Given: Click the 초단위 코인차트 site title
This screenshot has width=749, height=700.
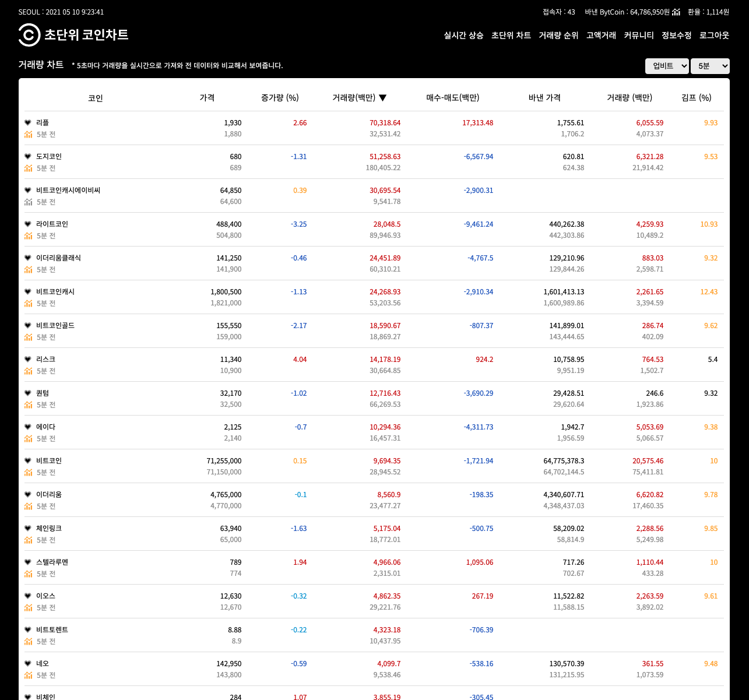Looking at the screenshot, I should [86, 35].
